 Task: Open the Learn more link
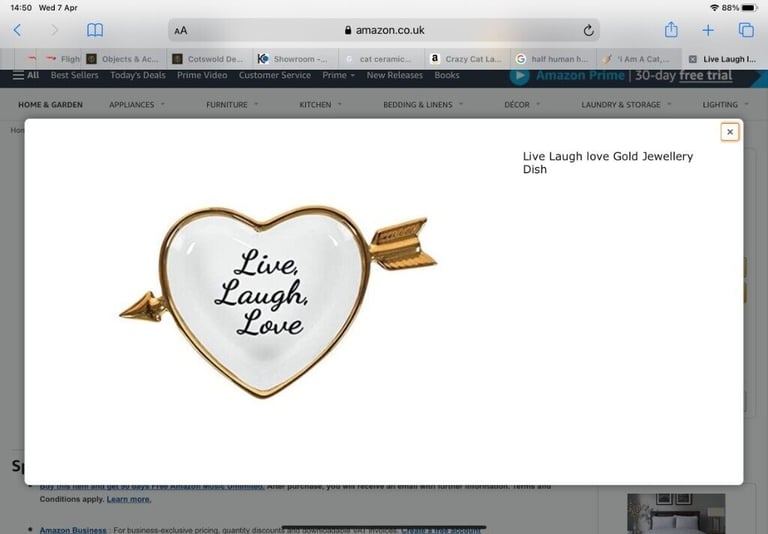(x=129, y=499)
